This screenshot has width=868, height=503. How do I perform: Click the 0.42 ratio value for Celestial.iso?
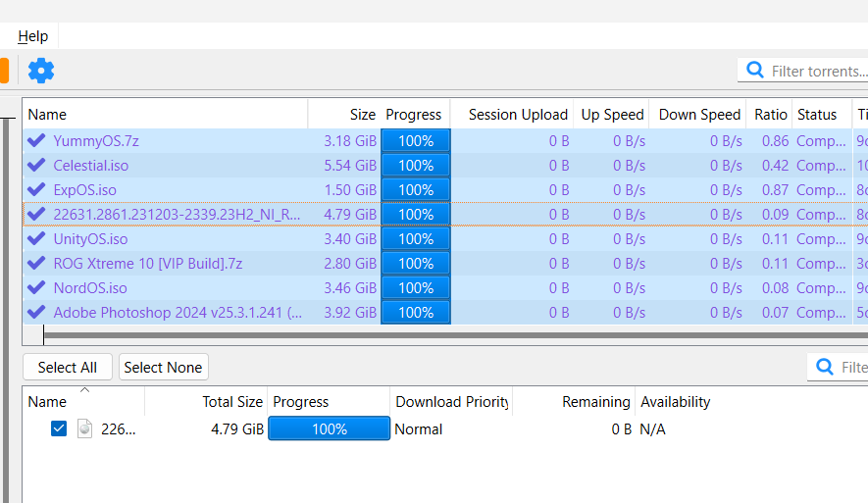click(775, 165)
